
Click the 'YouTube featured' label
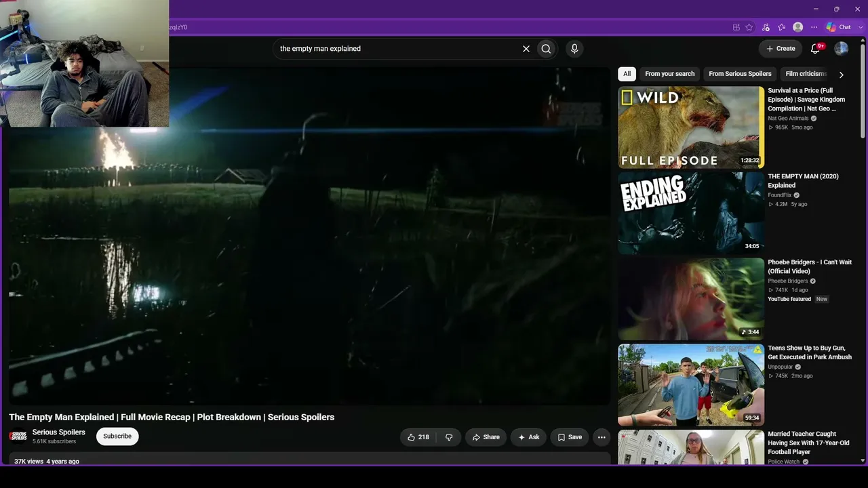point(789,299)
